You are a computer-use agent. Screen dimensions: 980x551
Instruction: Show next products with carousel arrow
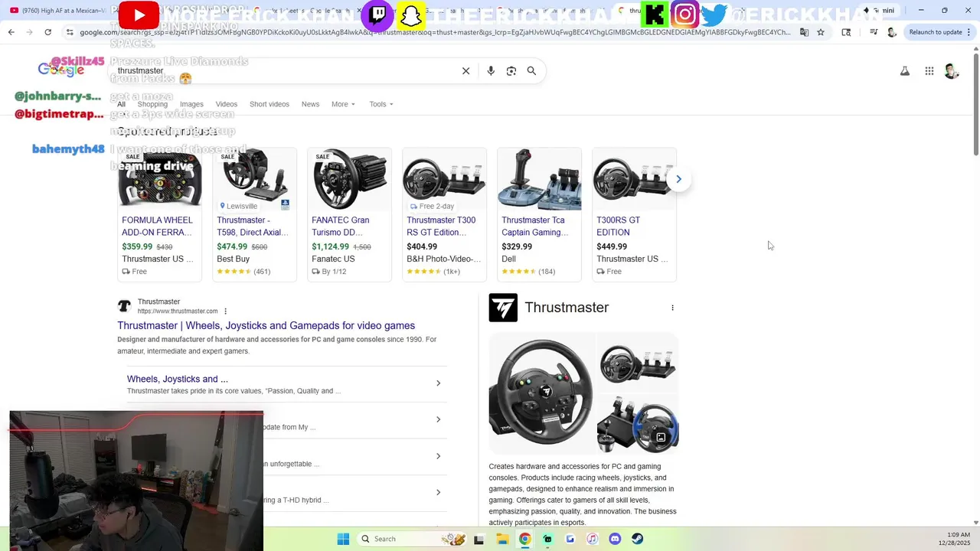point(678,179)
